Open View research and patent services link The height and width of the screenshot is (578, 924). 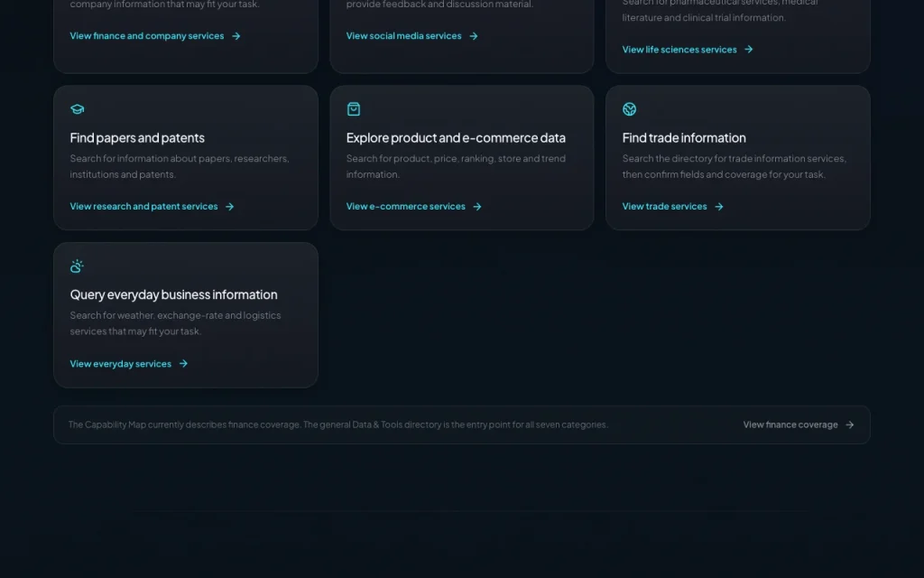click(143, 207)
